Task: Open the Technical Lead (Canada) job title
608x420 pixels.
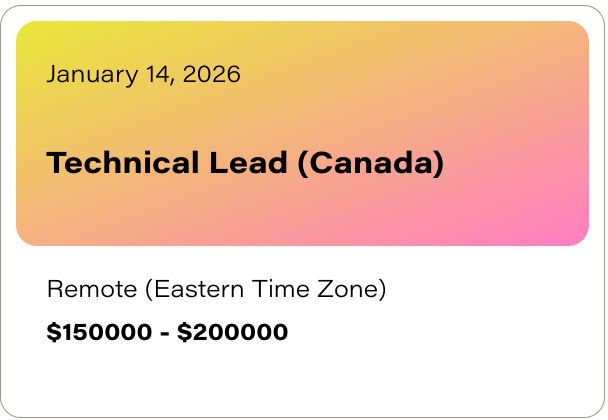Action: 245,163
